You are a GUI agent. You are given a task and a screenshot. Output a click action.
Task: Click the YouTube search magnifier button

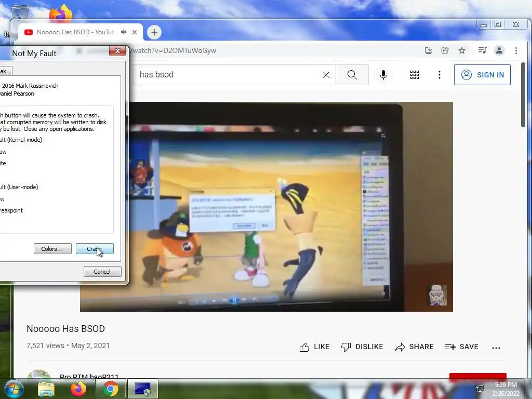coord(352,75)
